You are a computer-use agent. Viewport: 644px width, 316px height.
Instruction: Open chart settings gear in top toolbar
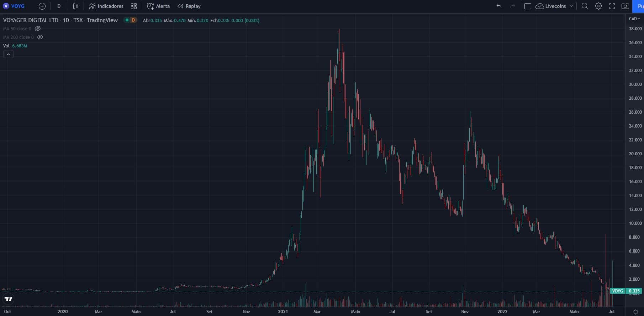(598, 6)
